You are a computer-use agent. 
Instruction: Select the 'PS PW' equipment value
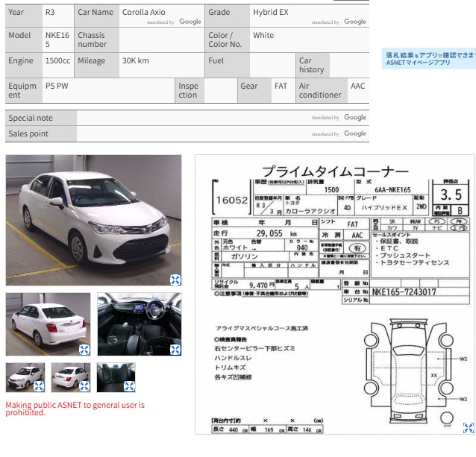(x=57, y=86)
